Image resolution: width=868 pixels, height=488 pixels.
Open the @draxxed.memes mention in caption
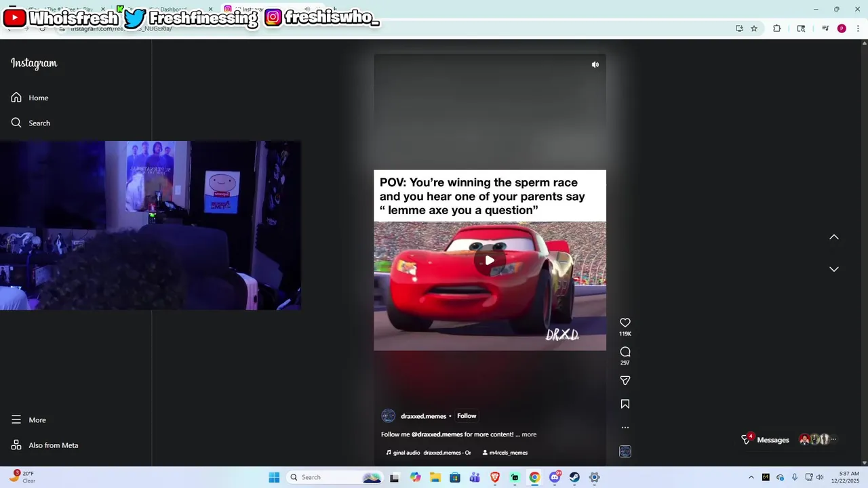(437, 434)
